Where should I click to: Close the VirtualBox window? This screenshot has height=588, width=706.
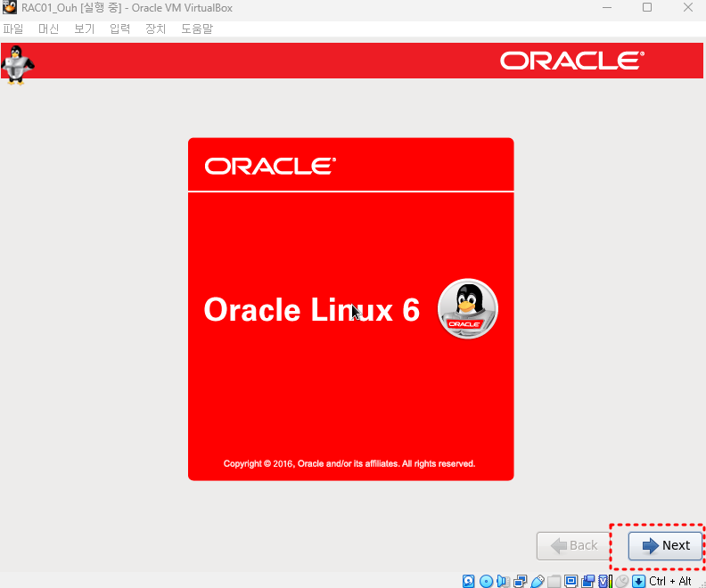[688, 8]
